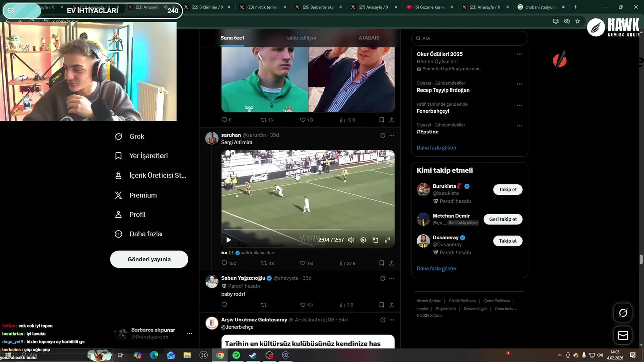644x362 pixels.
Task: Open the browser new tab button
Action: point(575,7)
